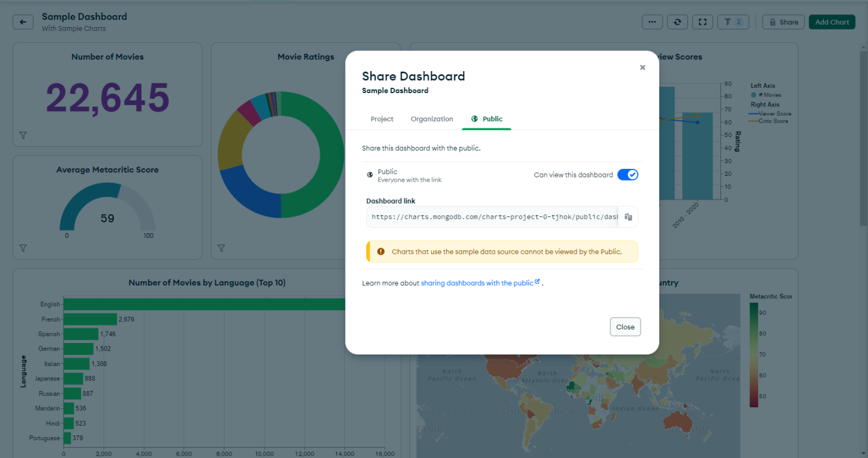Open the dashboard filters funnel button
Screen dimensions: 868x458
tap(733, 22)
